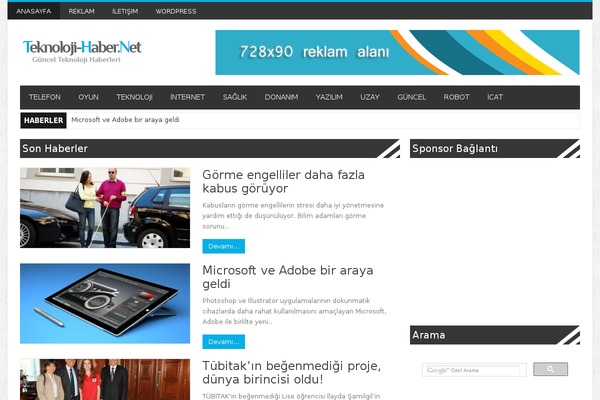Click excerpt starting TÜBİTAK'ın beğenmediği Lise
This screenshot has height=400, width=600.
pos(291,396)
